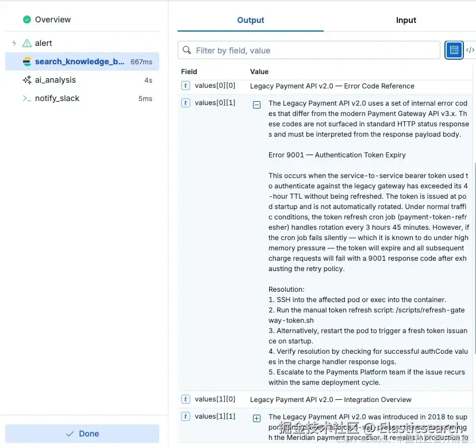476x448 pixels.
Task: Click type icon for values[0][0]
Action: click(x=186, y=86)
